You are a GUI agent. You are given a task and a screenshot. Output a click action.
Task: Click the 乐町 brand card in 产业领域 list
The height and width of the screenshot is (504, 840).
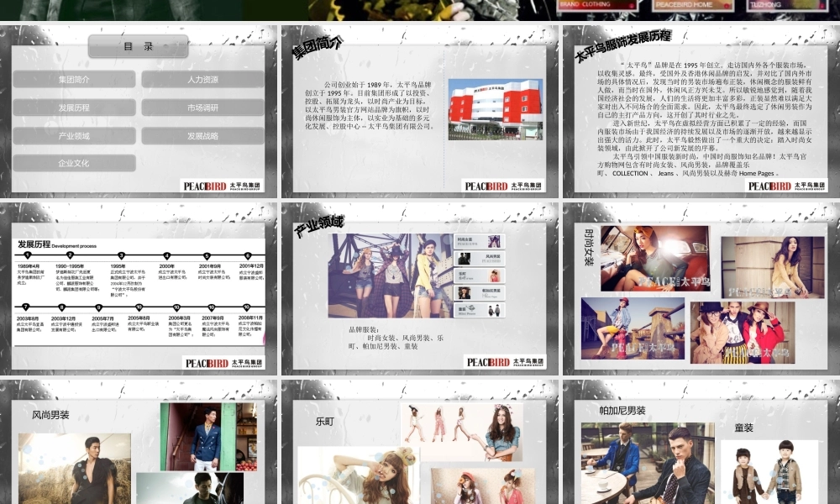pyautogui.click(x=480, y=276)
